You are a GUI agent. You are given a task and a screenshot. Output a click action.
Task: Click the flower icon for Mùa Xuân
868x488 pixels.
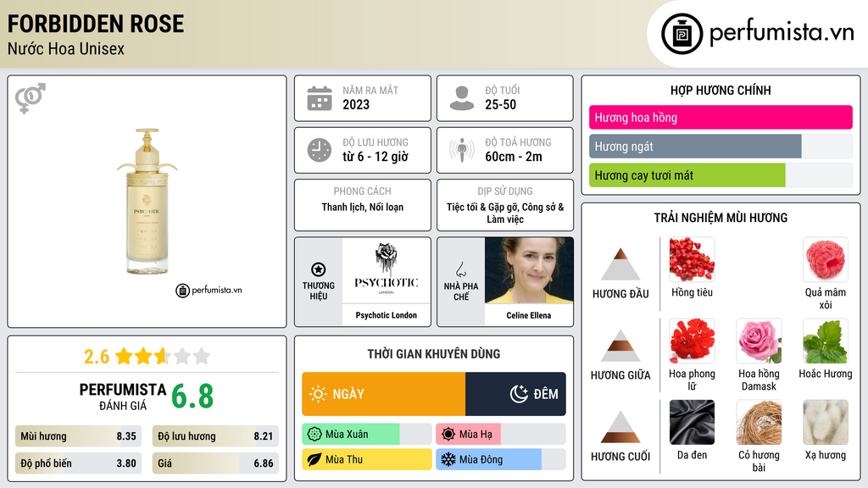coord(314,435)
